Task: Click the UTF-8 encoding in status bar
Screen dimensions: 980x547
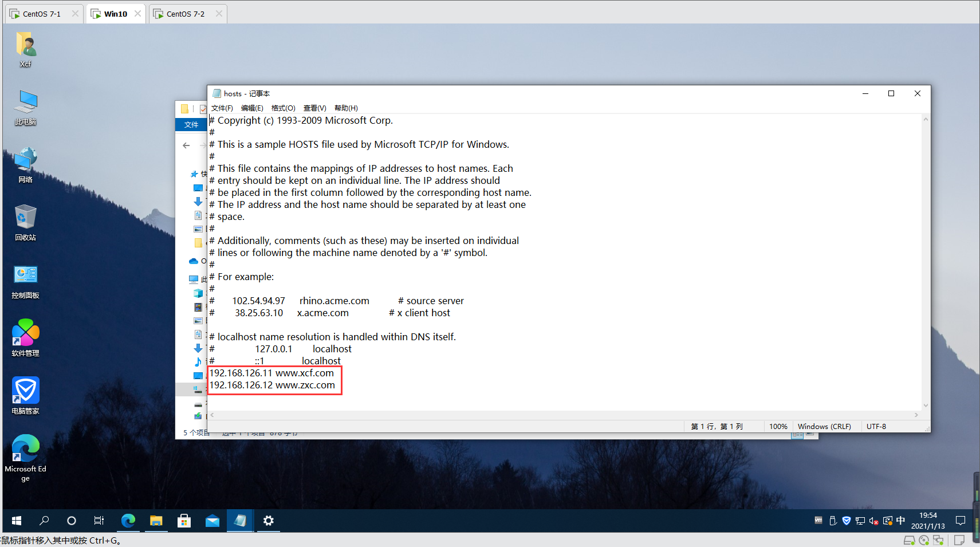Action: [x=876, y=427]
